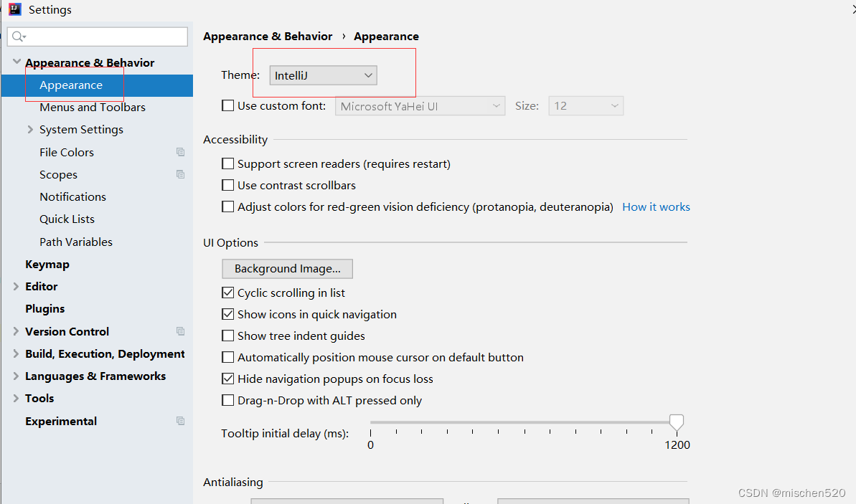Enable the Use custom font checkbox
The height and width of the screenshot is (504, 856).
[227, 106]
